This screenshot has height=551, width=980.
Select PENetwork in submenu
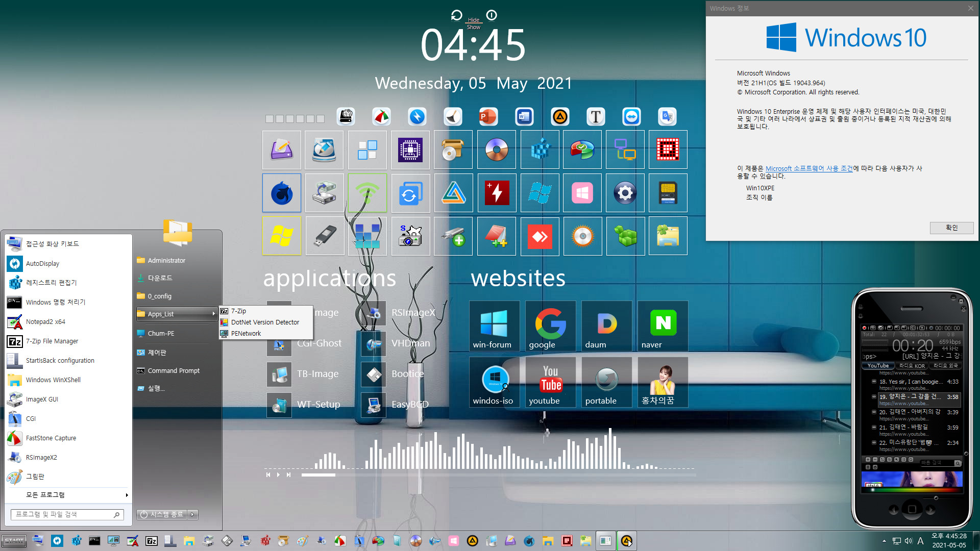[x=265, y=333]
